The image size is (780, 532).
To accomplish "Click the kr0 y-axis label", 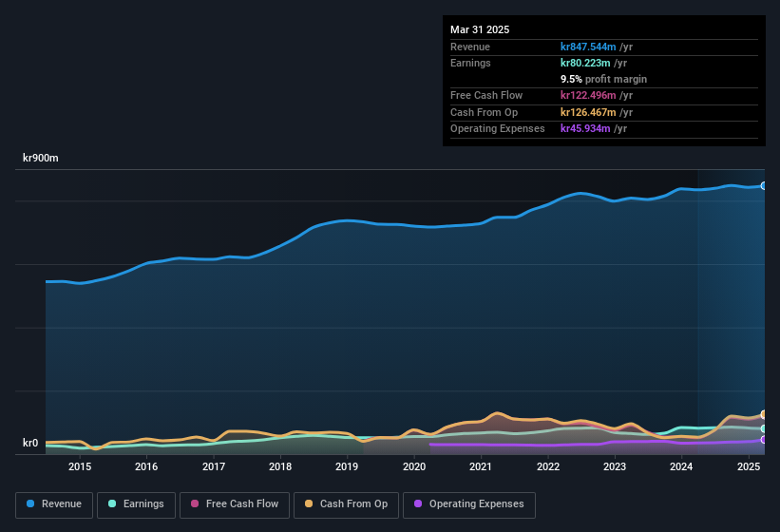I will 30,444.
